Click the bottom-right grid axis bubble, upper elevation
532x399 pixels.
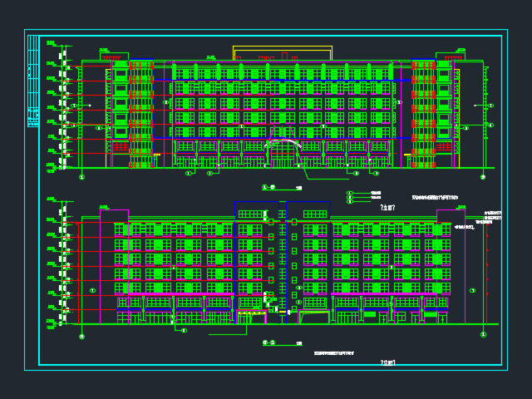(483, 177)
